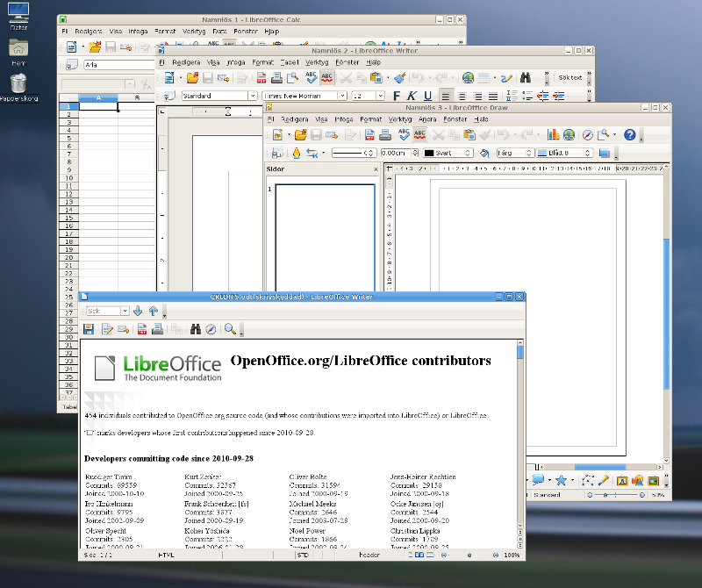Screen dimensions: 702x588
Task: Toggle Italic K button in Writer Namnlös 2
Action: (x=412, y=96)
